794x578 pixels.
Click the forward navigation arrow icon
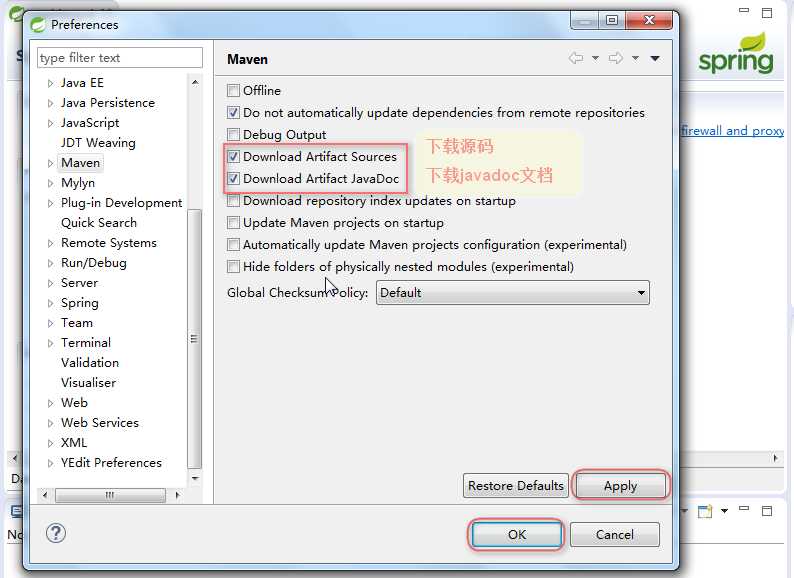(x=616, y=58)
